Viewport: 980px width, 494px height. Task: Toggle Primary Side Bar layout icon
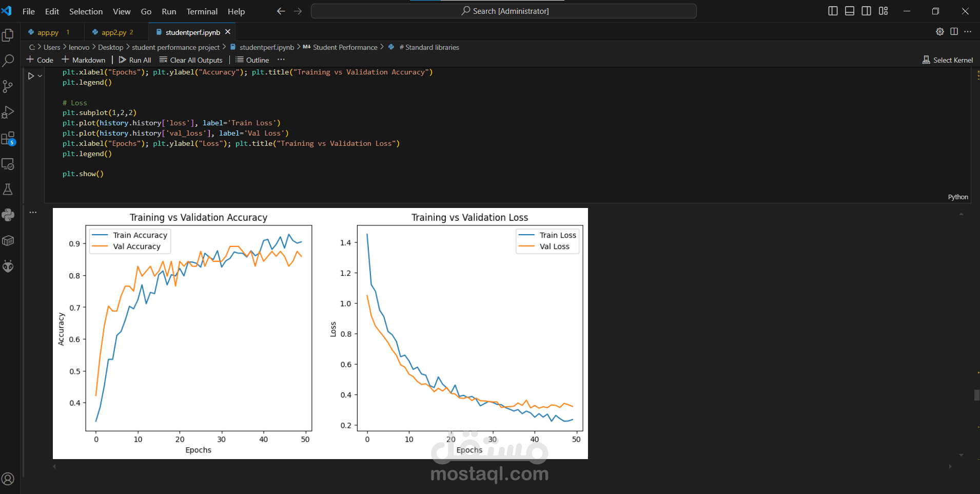click(x=833, y=11)
